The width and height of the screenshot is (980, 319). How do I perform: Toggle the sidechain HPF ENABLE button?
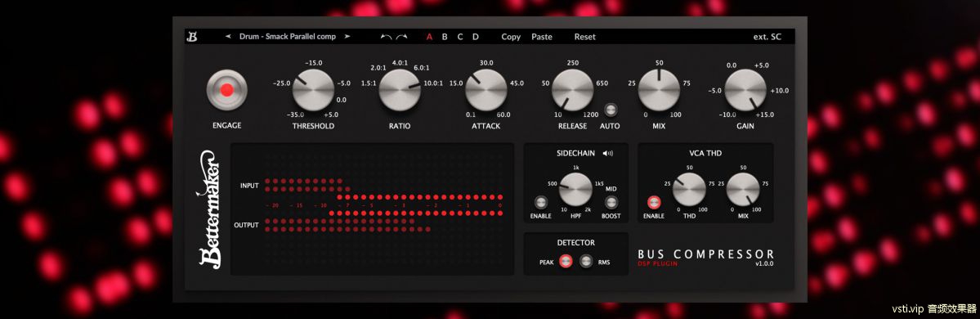pyautogui.click(x=540, y=203)
